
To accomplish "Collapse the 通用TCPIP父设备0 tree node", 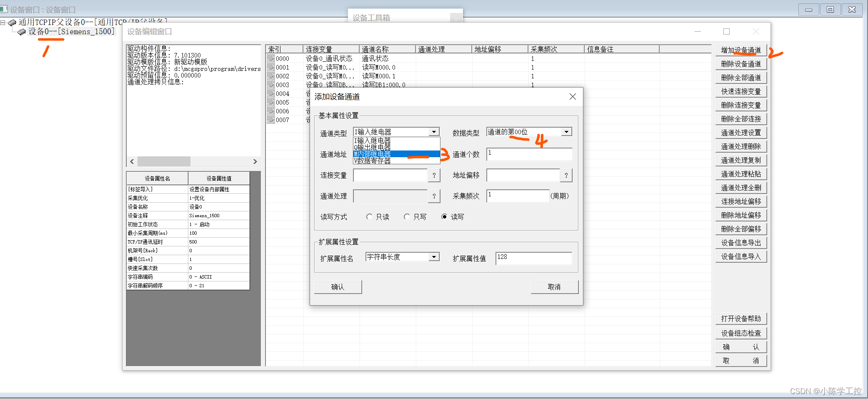I will [x=3, y=22].
